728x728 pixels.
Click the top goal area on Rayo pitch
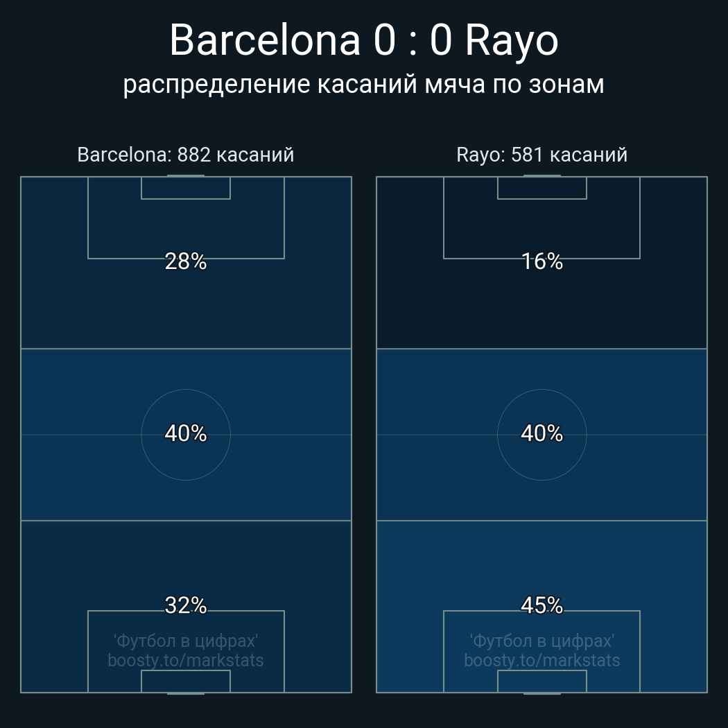click(x=541, y=188)
